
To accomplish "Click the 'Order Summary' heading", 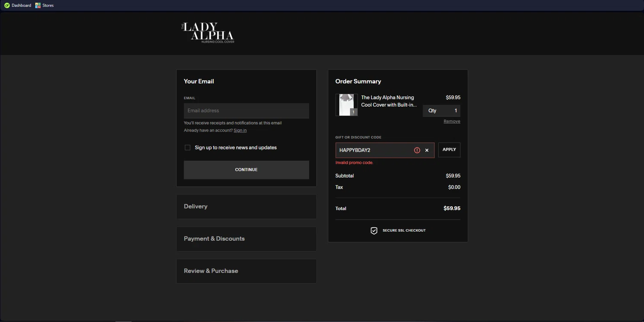I will point(358,81).
